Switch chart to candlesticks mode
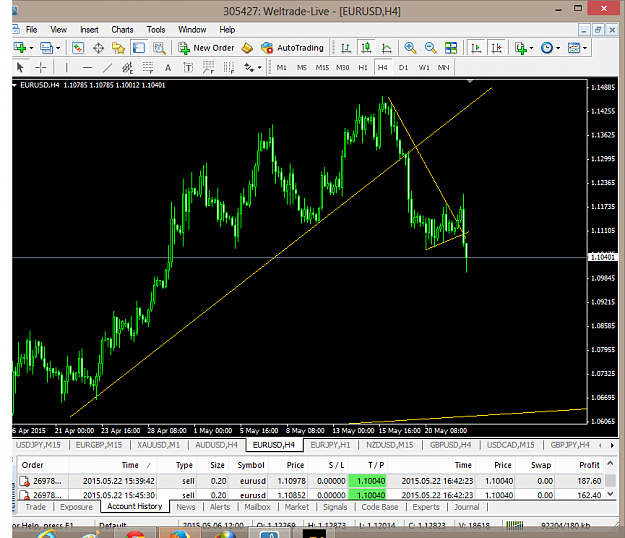The height and width of the screenshot is (538, 625). 366,48
